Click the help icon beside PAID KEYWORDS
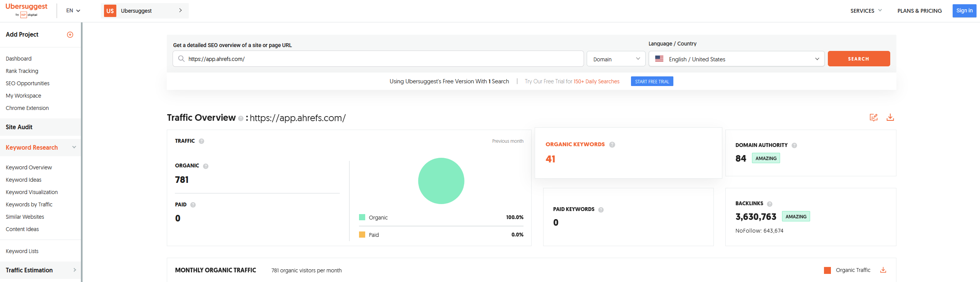 [601, 210]
